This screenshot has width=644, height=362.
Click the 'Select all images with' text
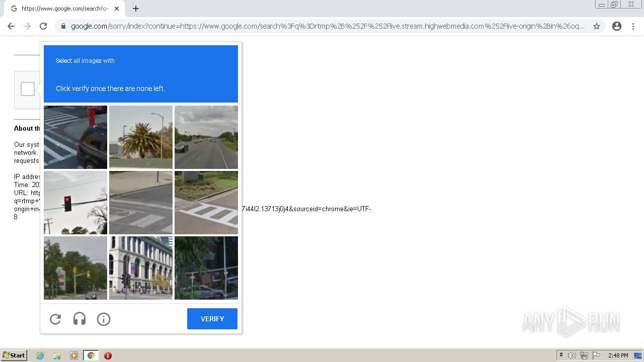[85, 61]
